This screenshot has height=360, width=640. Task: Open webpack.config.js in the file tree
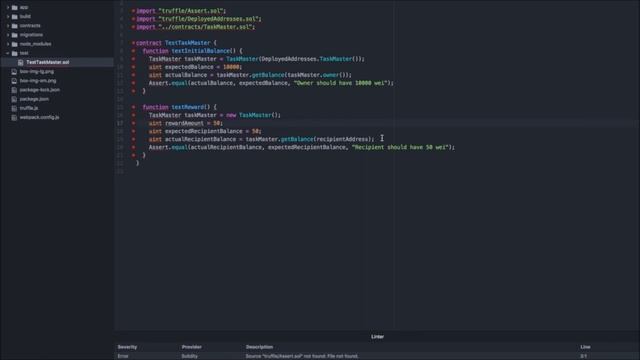click(39, 117)
